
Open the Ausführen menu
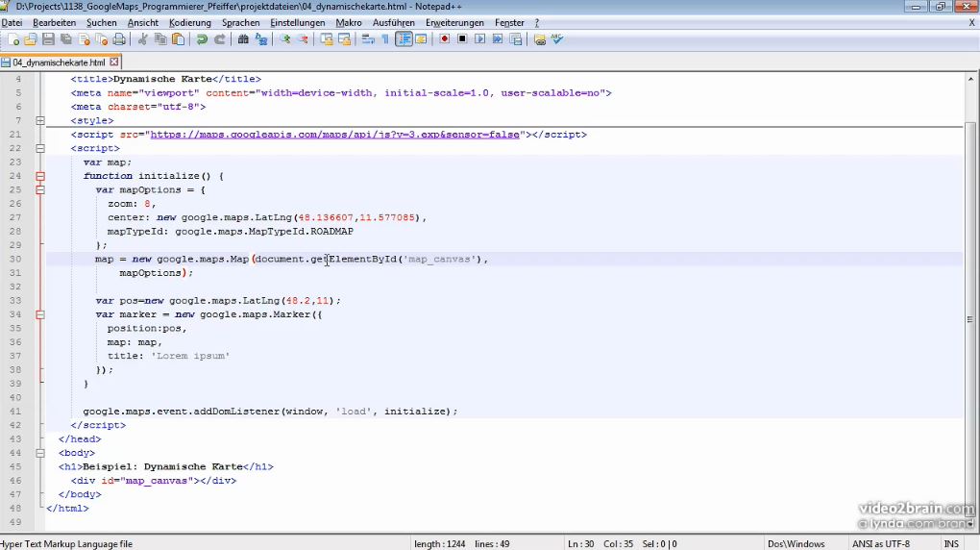tap(394, 22)
